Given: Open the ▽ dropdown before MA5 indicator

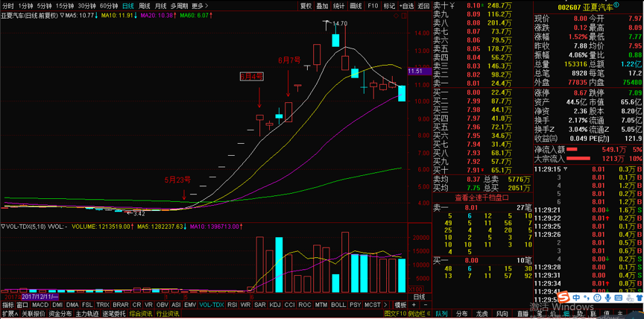Looking at the screenshot, I should pos(60,14).
